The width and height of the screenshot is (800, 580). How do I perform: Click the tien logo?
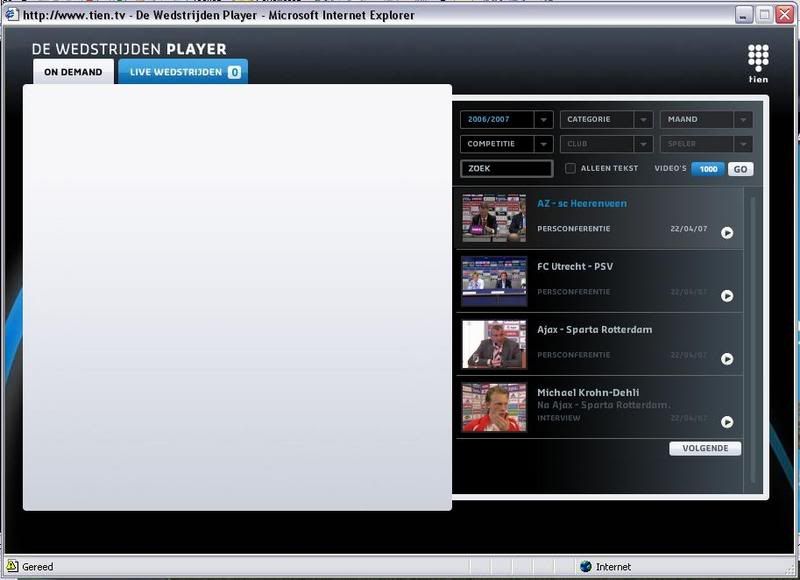pos(758,63)
